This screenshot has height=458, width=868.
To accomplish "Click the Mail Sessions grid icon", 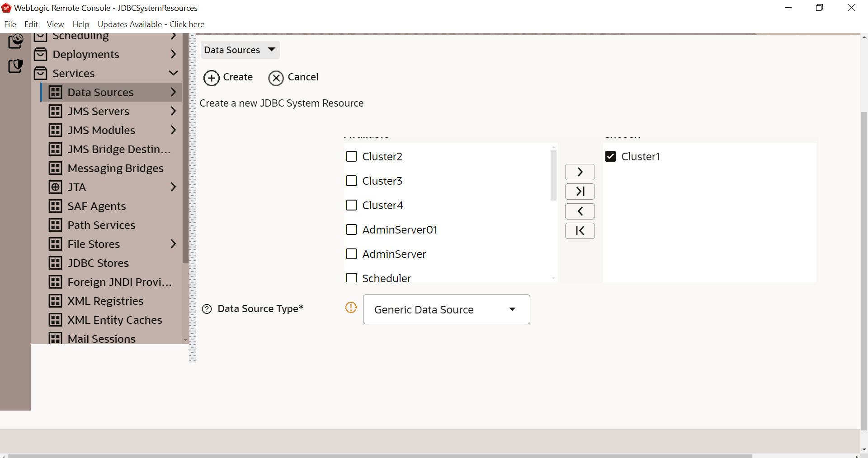I will click(x=56, y=338).
